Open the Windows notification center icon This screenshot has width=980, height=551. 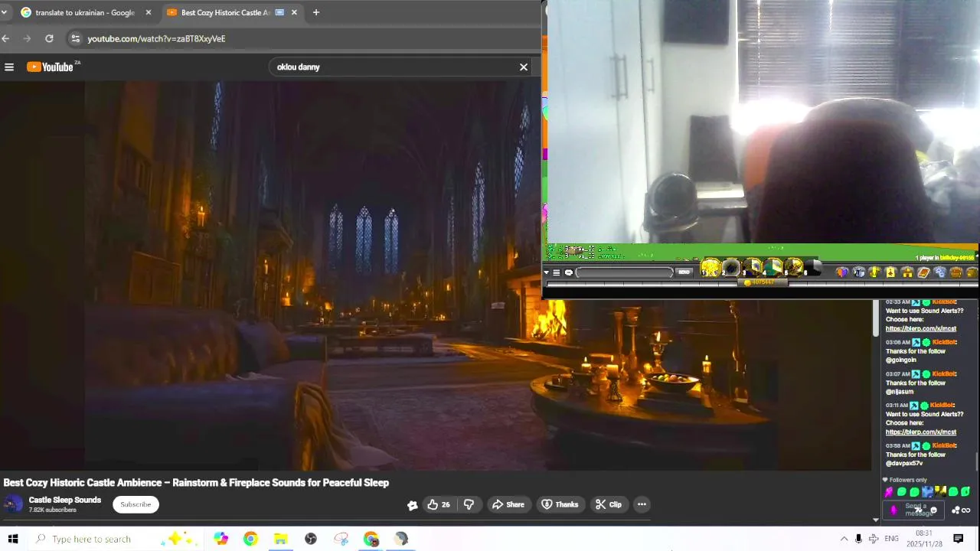[958, 539]
